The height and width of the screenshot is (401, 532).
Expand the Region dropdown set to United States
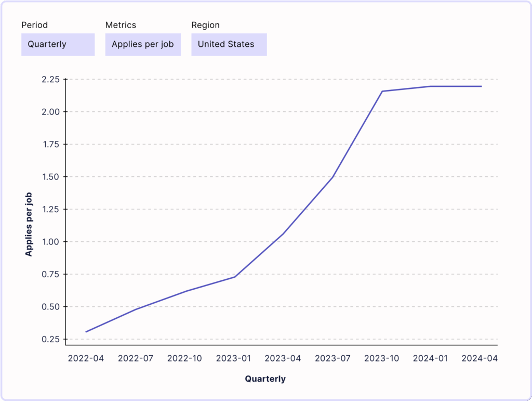(x=229, y=45)
